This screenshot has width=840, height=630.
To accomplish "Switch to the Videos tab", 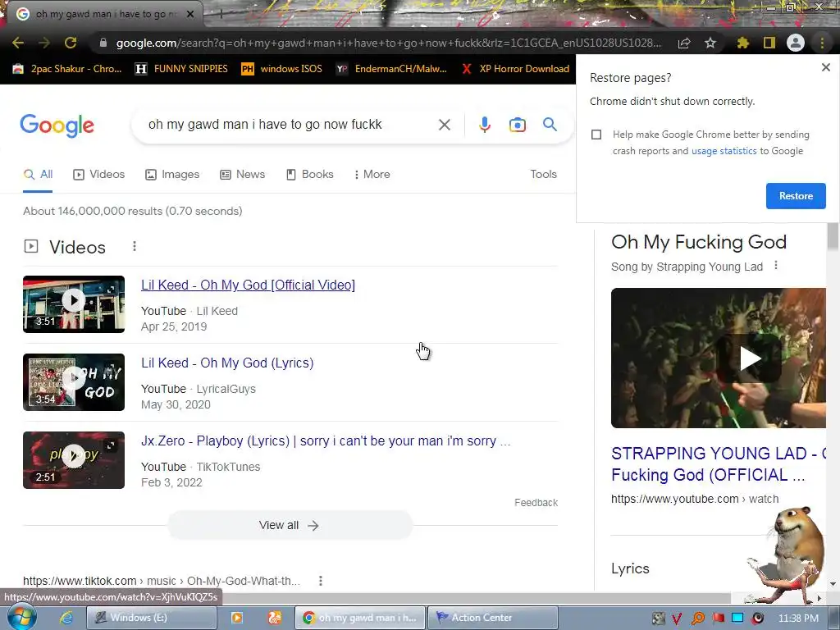I will point(99,174).
